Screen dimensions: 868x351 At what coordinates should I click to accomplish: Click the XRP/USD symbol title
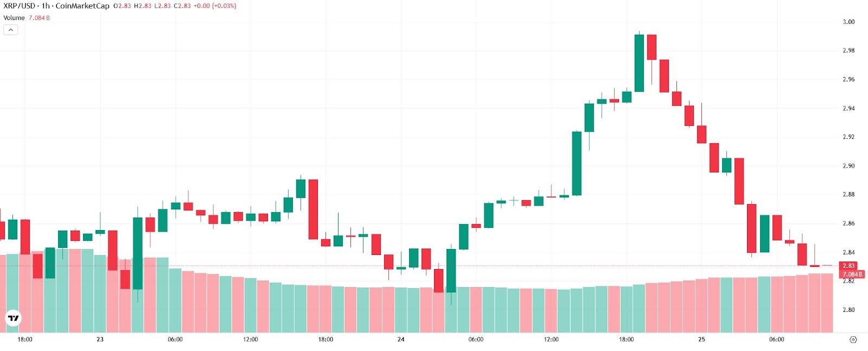(x=19, y=6)
